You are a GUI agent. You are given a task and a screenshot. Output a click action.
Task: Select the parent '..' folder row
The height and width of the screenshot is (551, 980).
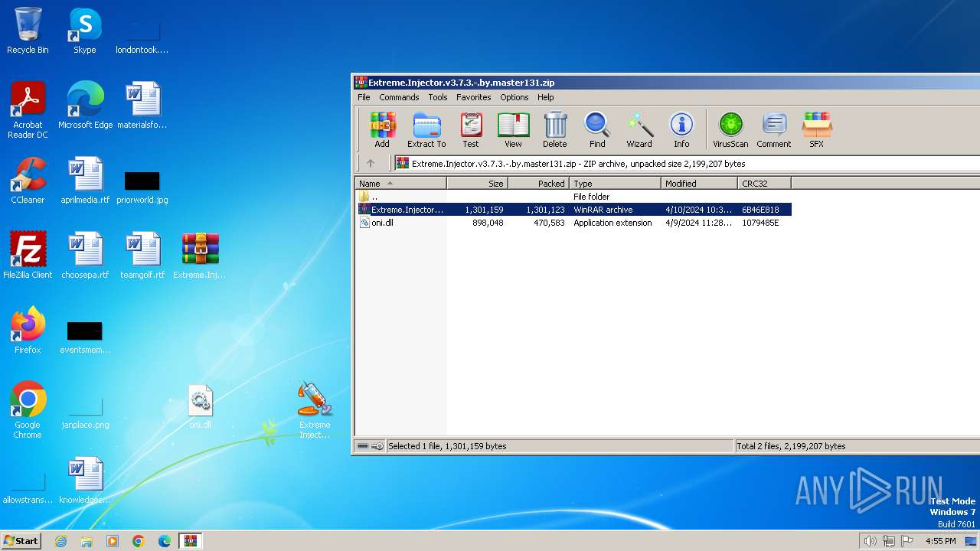coord(573,197)
